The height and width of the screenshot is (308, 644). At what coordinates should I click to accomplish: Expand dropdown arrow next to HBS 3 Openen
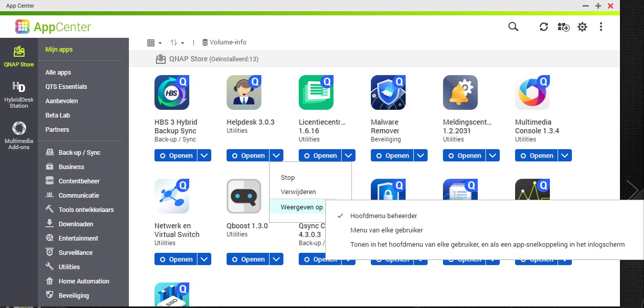click(204, 155)
